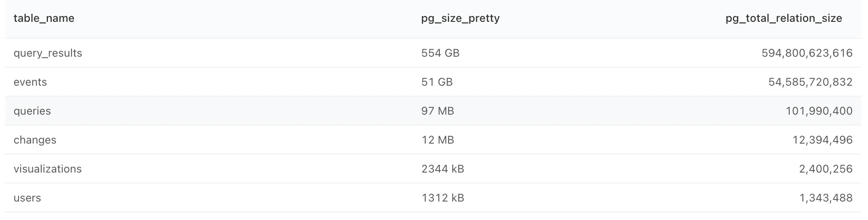The image size is (868, 220).
Task: Click the 51 GB size value
Action: [x=437, y=82]
